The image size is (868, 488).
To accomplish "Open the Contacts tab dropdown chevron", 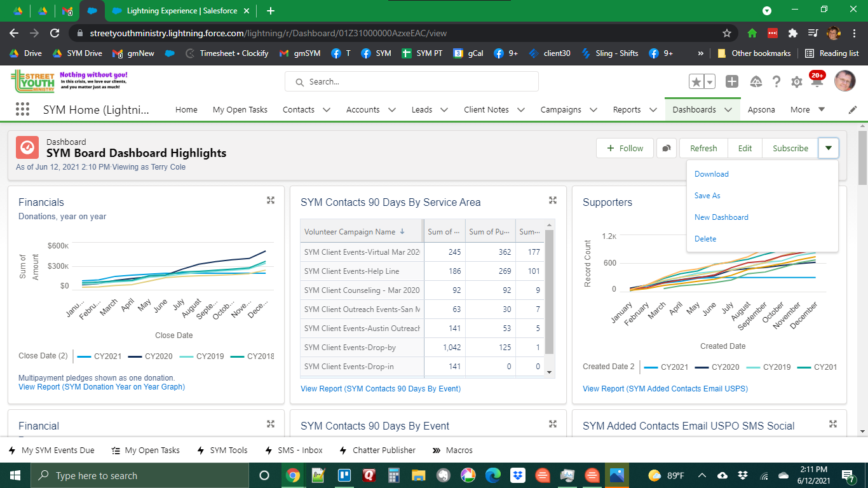I will [327, 109].
